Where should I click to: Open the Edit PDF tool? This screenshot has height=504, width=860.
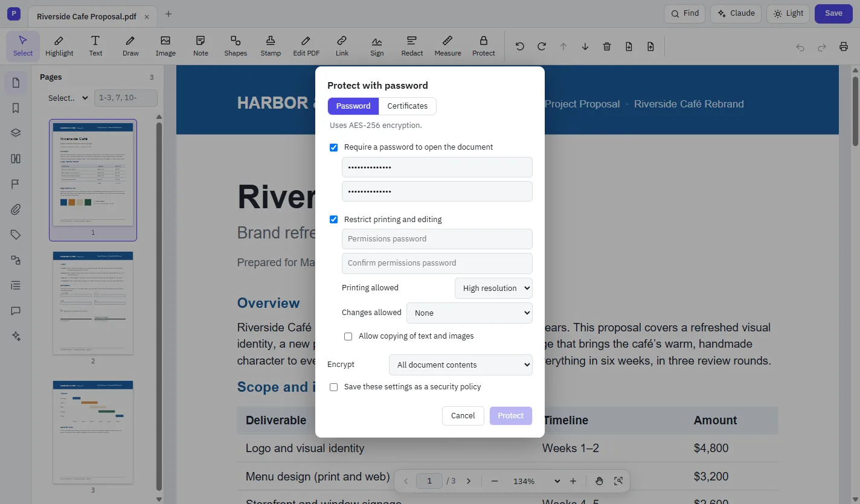[x=306, y=46]
